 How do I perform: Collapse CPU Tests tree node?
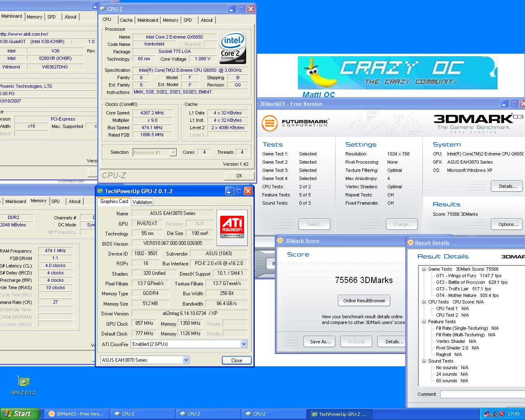[424, 302]
